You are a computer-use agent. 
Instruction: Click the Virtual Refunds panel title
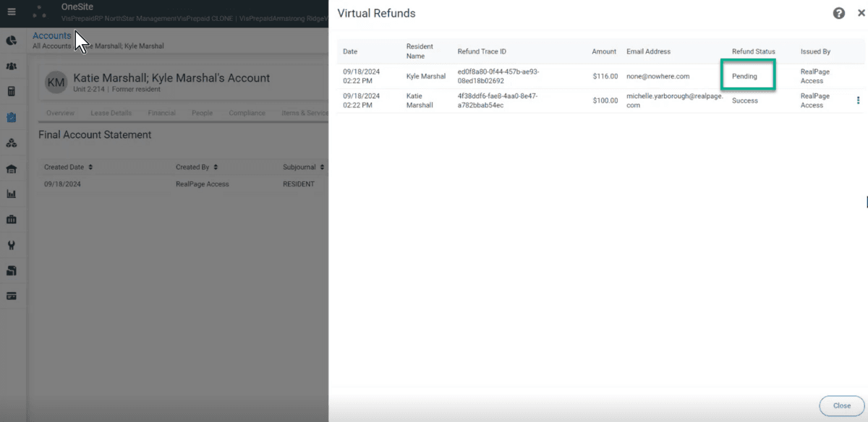tap(376, 13)
